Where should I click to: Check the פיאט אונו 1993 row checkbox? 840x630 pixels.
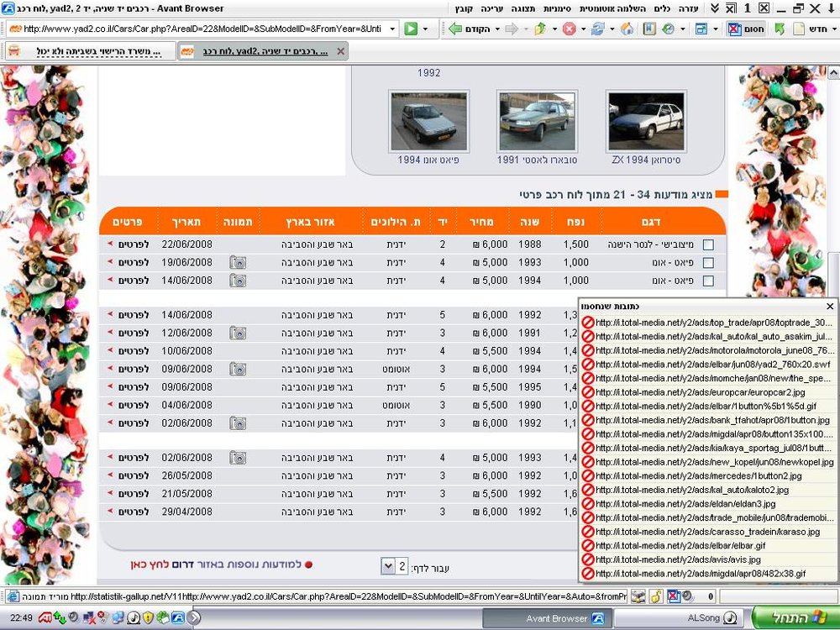pyautogui.click(x=708, y=262)
